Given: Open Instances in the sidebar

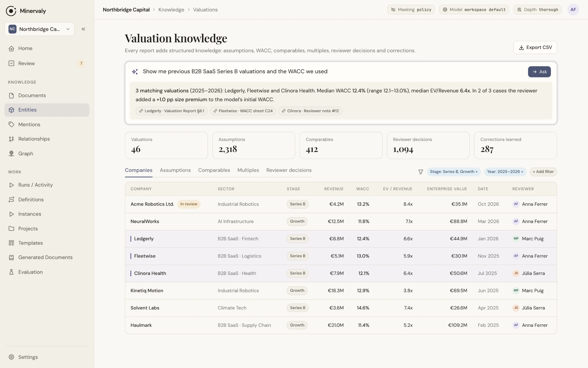Looking at the screenshot, I should coord(47,214).
